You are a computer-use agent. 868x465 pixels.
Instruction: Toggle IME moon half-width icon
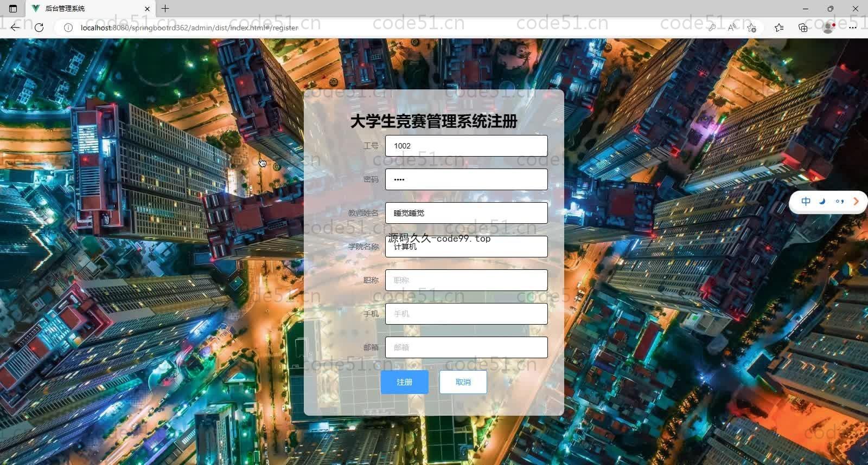click(x=822, y=202)
